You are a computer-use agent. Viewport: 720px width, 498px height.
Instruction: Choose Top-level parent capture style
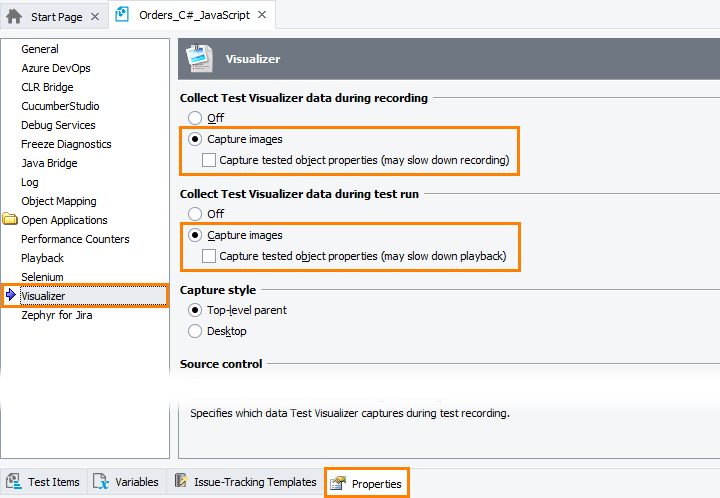(195, 310)
